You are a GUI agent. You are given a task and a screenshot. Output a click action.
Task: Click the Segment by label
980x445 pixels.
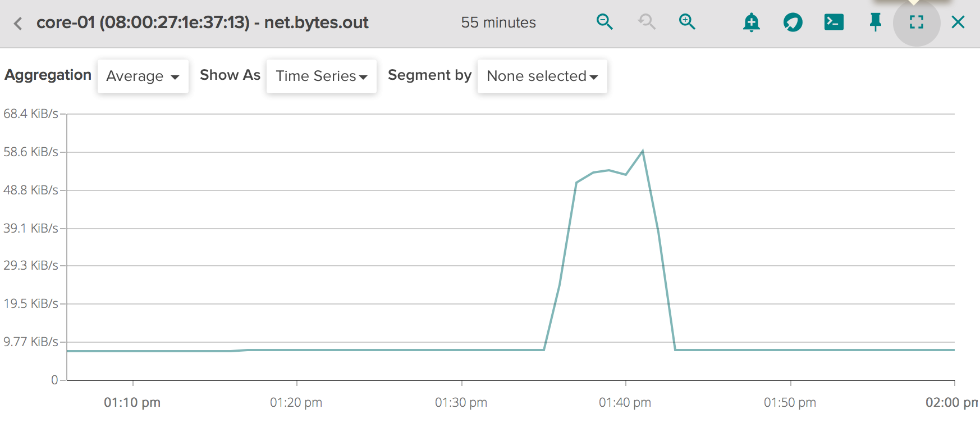[x=429, y=75]
